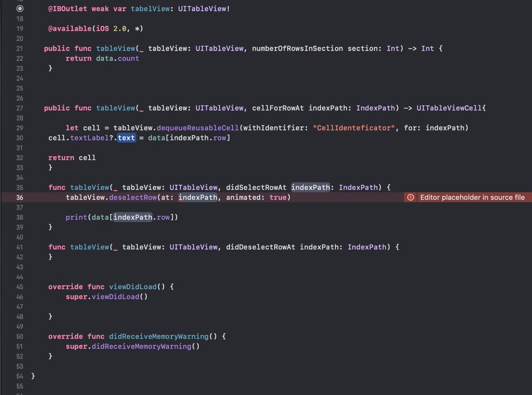
Task: Click 'return cell' statement on line 32
Action: pos(72,158)
